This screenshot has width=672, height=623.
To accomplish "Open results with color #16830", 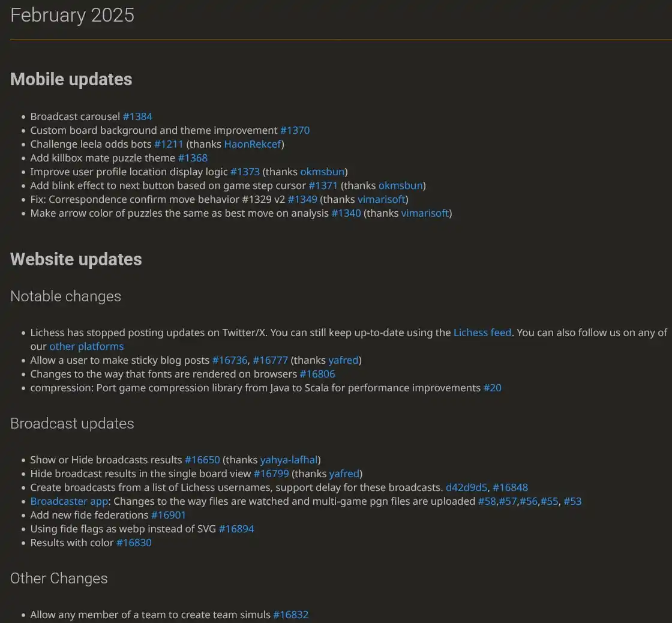I will point(134,543).
